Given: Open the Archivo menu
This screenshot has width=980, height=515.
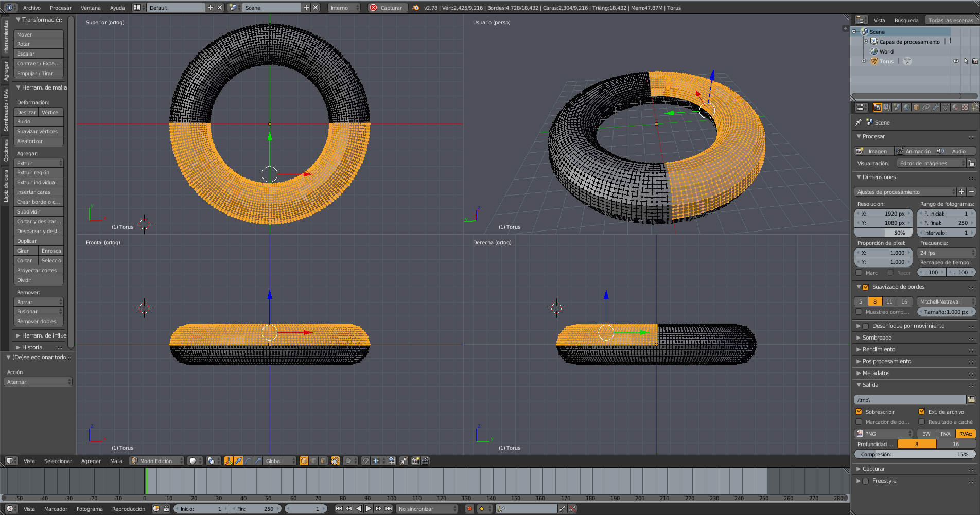Looking at the screenshot, I should pyautogui.click(x=32, y=8).
